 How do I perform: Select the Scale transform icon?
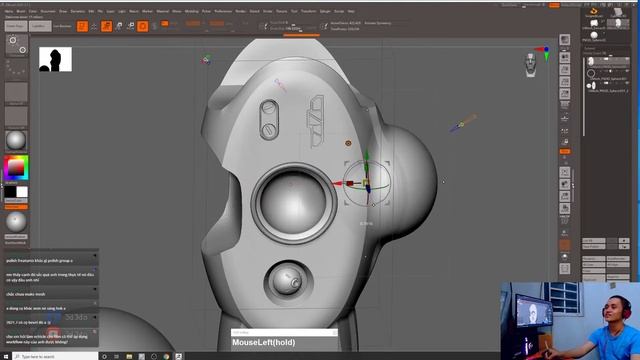point(119,26)
